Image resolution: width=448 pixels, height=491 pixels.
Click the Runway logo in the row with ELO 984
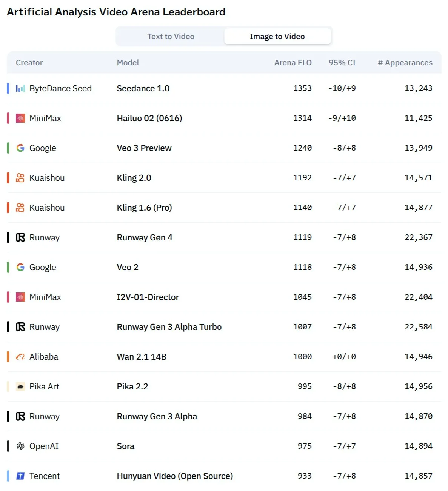pos(20,416)
